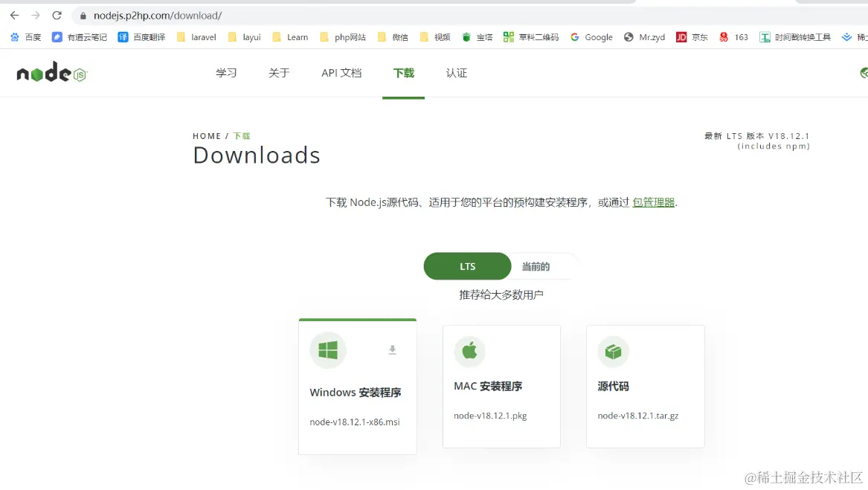Viewport: 868px width, 490px height.
Task: Open the Google bookmark
Action: tap(591, 37)
